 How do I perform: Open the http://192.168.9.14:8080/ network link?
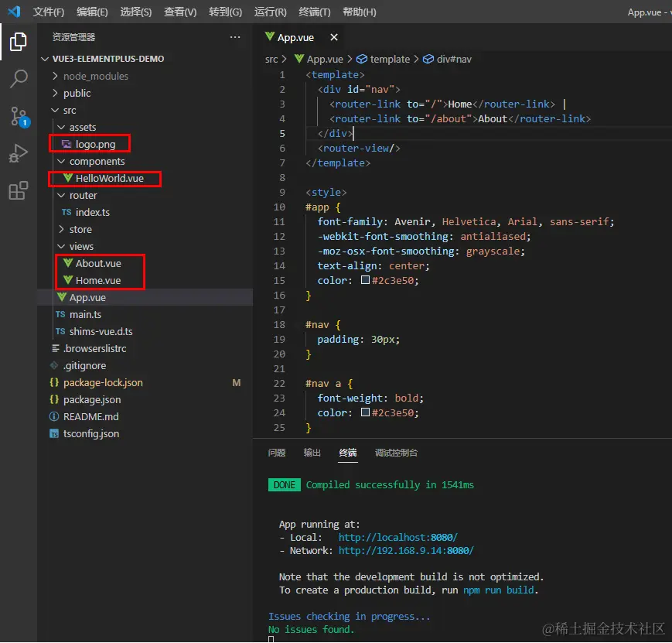point(406,550)
